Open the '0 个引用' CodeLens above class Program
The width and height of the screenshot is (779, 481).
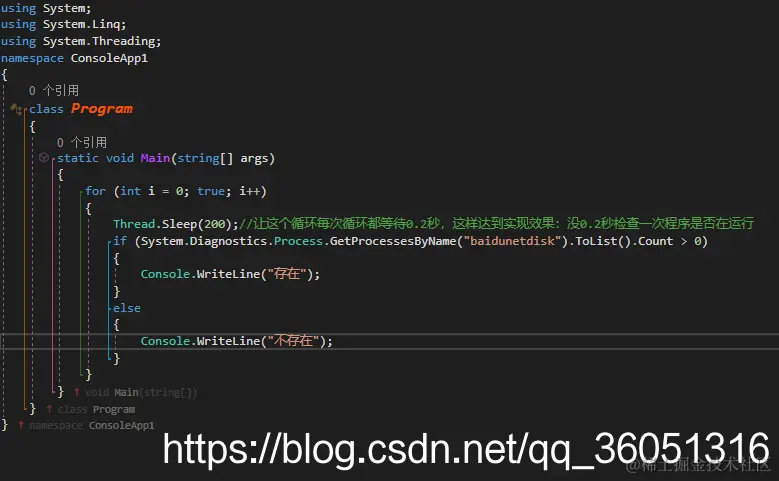tap(54, 90)
